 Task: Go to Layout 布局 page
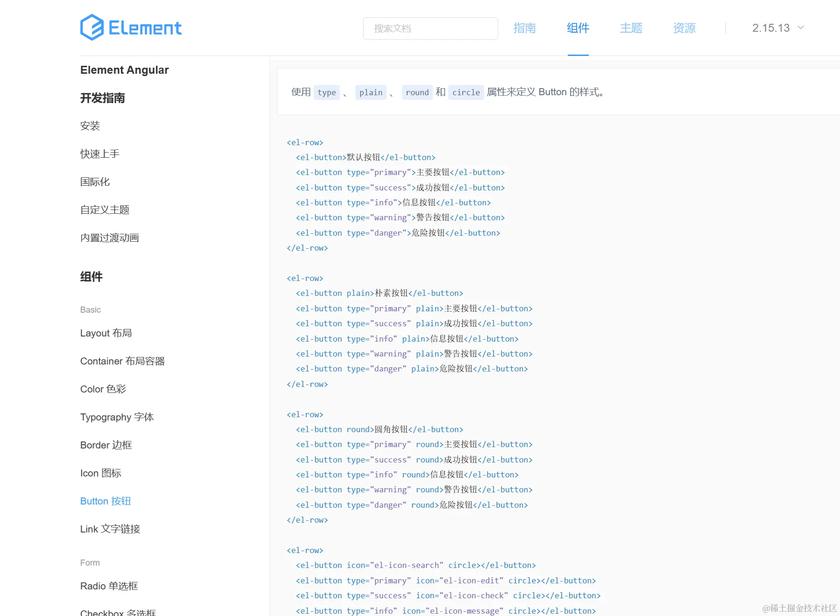[106, 333]
